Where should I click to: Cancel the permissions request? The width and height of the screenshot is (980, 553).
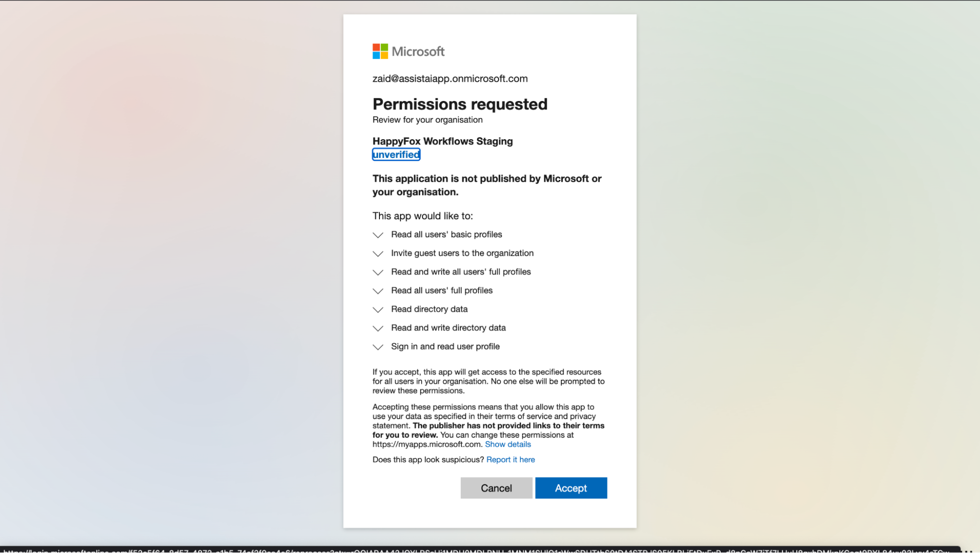click(x=496, y=488)
